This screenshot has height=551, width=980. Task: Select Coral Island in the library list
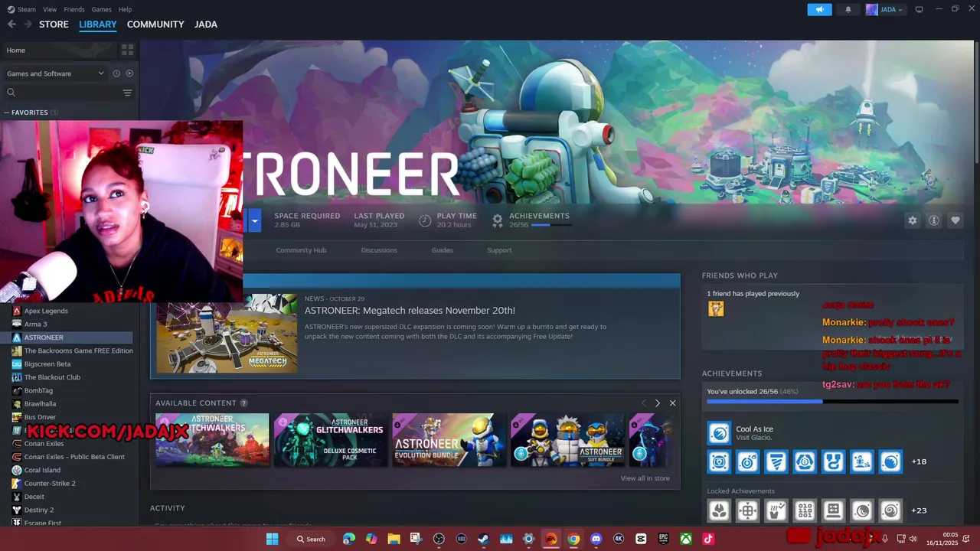click(x=42, y=470)
